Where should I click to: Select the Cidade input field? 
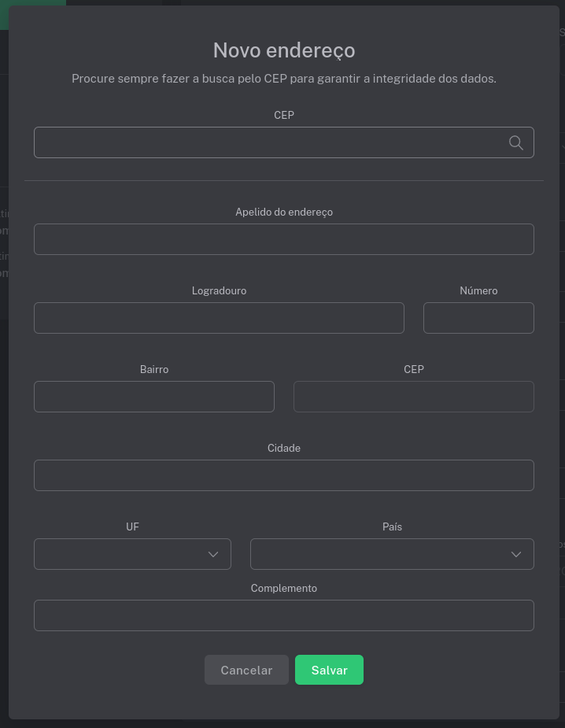[x=283, y=475]
